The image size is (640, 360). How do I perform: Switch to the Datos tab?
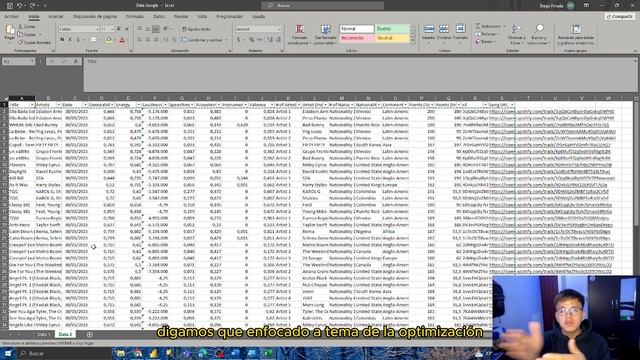pos(159,17)
